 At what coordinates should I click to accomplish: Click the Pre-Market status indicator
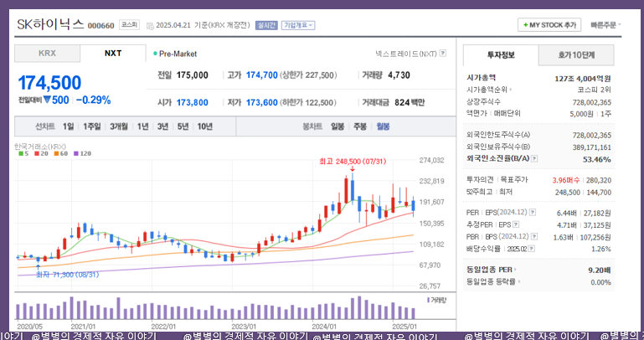pyautogui.click(x=175, y=54)
